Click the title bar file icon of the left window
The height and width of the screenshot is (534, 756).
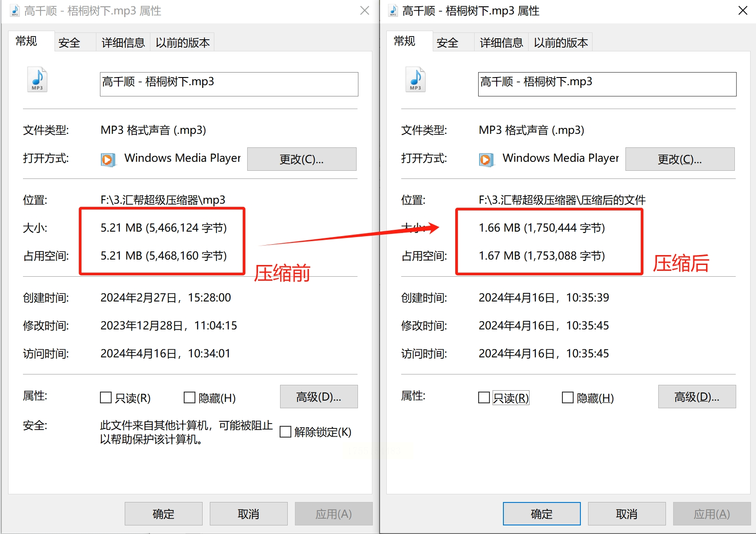15,10
